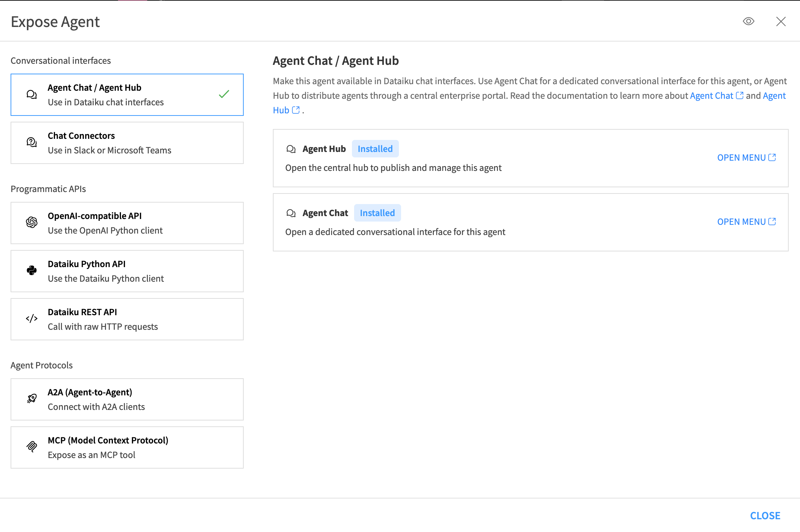Select A2A (Agent-to-Agent) protocol

[127, 399]
